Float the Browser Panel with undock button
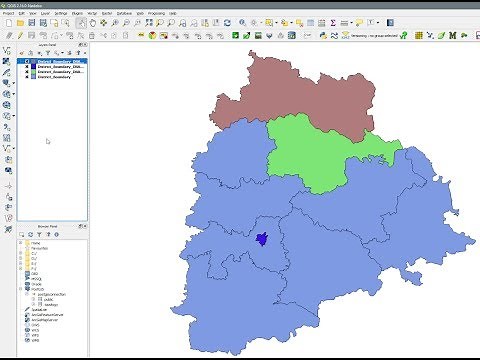 point(80,226)
